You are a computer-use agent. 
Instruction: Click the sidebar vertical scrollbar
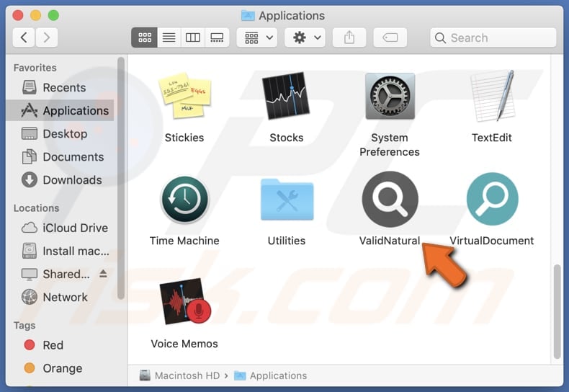tap(121, 178)
